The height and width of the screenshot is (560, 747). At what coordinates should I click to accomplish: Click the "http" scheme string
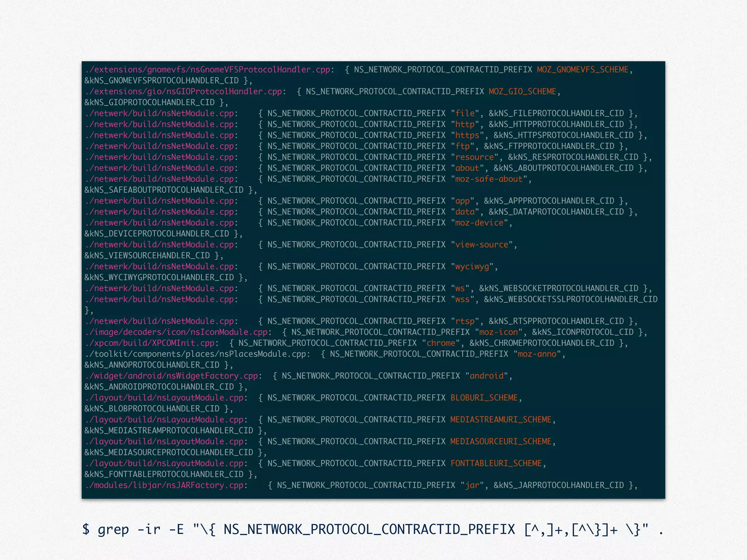click(465, 124)
